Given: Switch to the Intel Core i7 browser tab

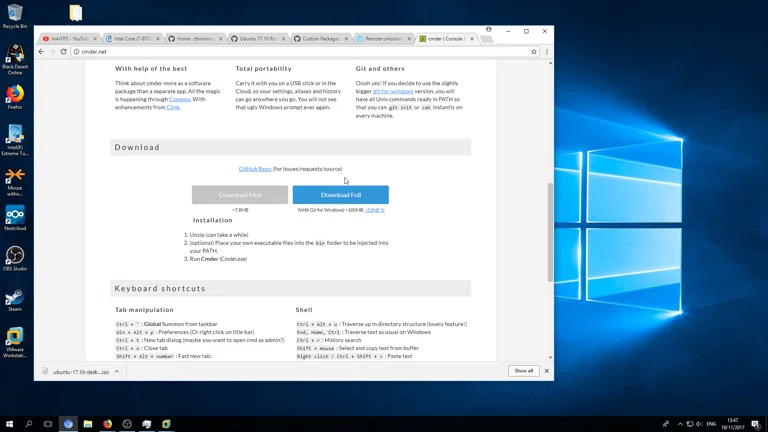Looking at the screenshot, I should (132, 39).
